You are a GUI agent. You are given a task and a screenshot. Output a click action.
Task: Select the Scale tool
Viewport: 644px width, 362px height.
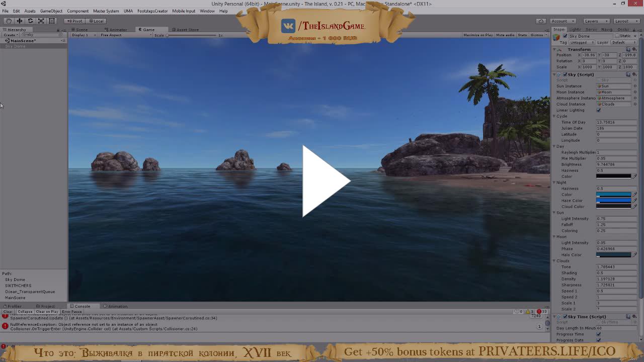click(x=41, y=21)
